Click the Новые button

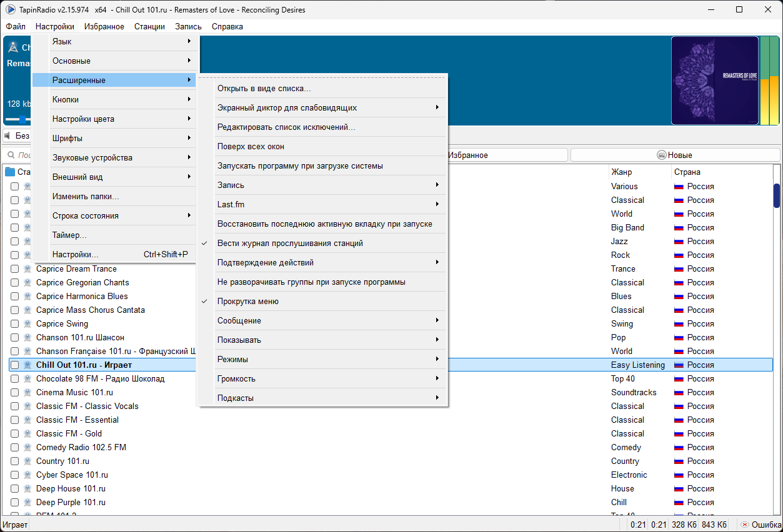pos(675,155)
